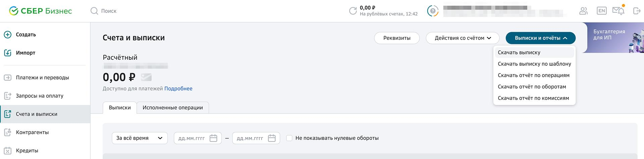
Task: Expand "Действия со счётом" dropdown
Action: 463,38
